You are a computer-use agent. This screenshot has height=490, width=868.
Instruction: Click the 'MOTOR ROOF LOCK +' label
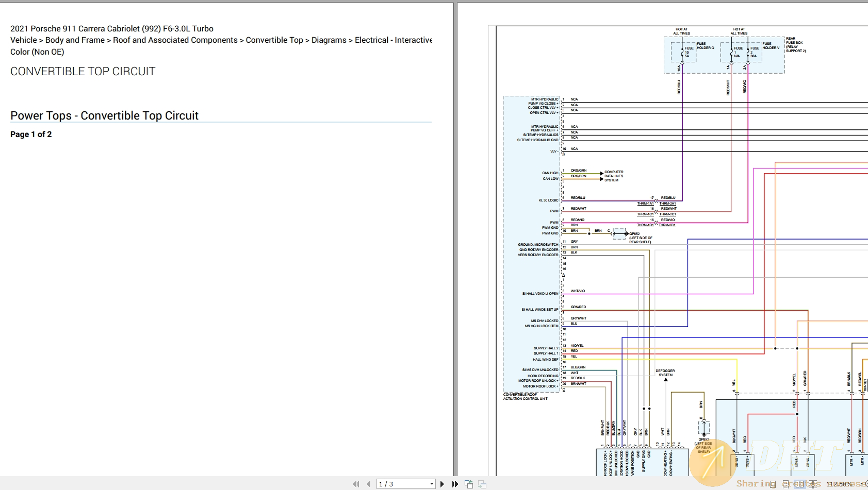click(x=541, y=386)
